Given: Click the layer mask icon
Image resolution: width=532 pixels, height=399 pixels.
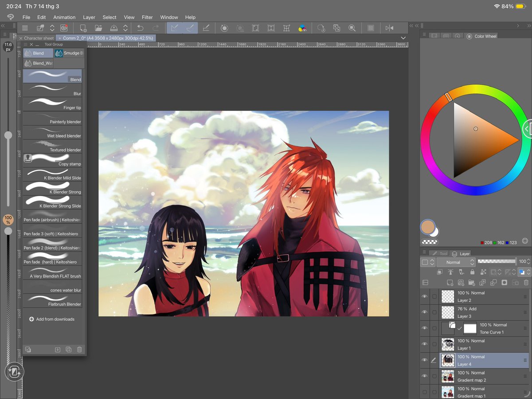Looking at the screenshot, I should [504, 283].
